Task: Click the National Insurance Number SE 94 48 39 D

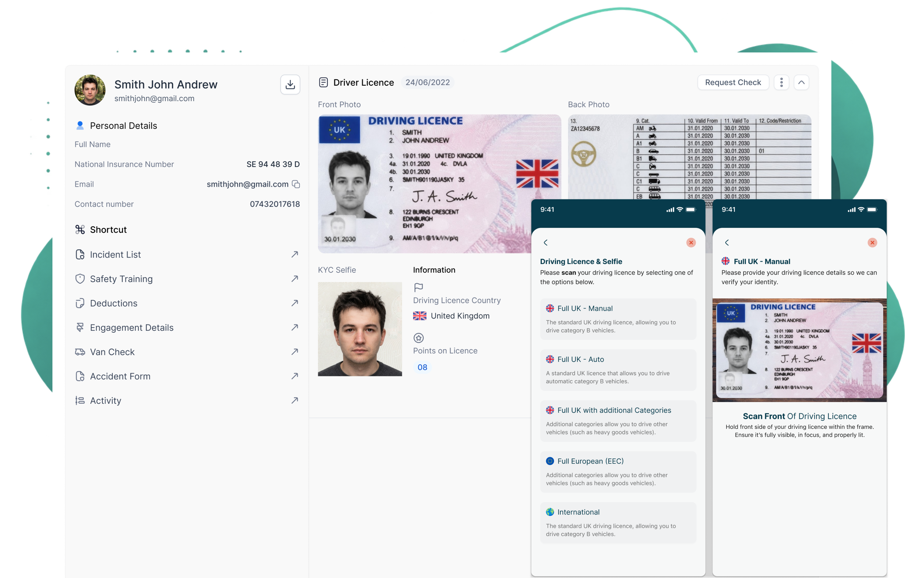Action: coord(273,164)
